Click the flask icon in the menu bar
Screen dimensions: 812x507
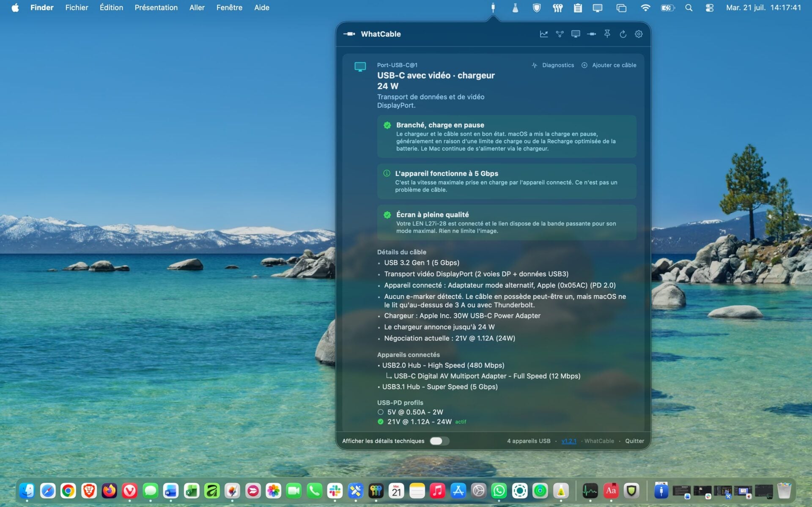click(x=515, y=8)
